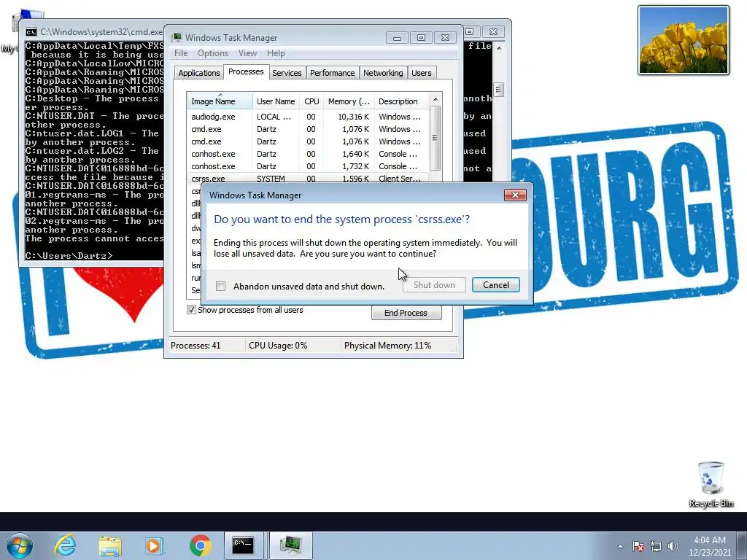Switch to the Performance tab
The image size is (747, 560).
332,73
